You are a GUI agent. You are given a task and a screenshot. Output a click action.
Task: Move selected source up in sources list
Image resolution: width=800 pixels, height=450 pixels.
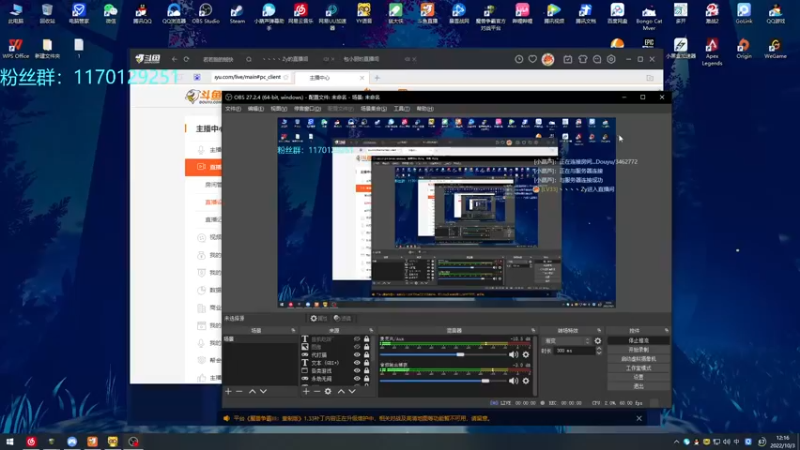341,391
